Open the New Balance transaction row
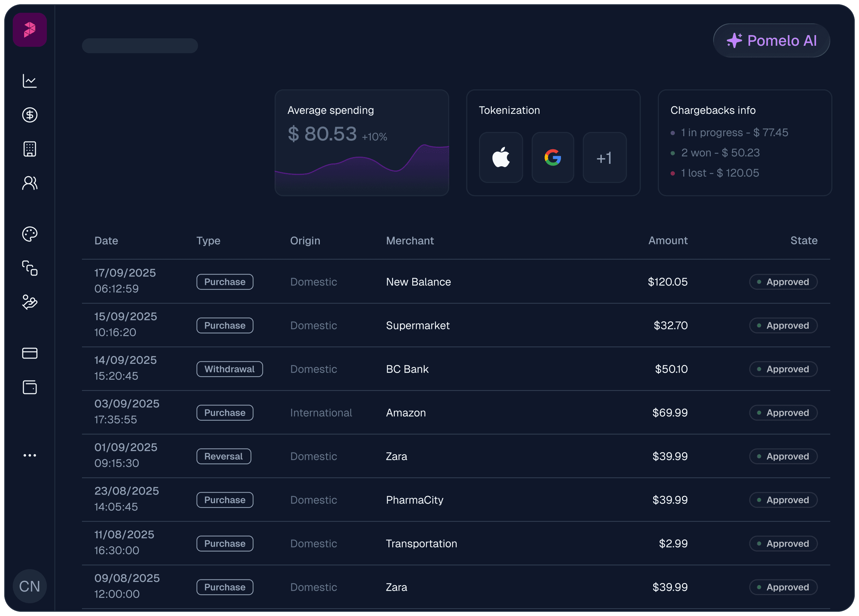Viewport: 859px width, 616px height. (418, 282)
